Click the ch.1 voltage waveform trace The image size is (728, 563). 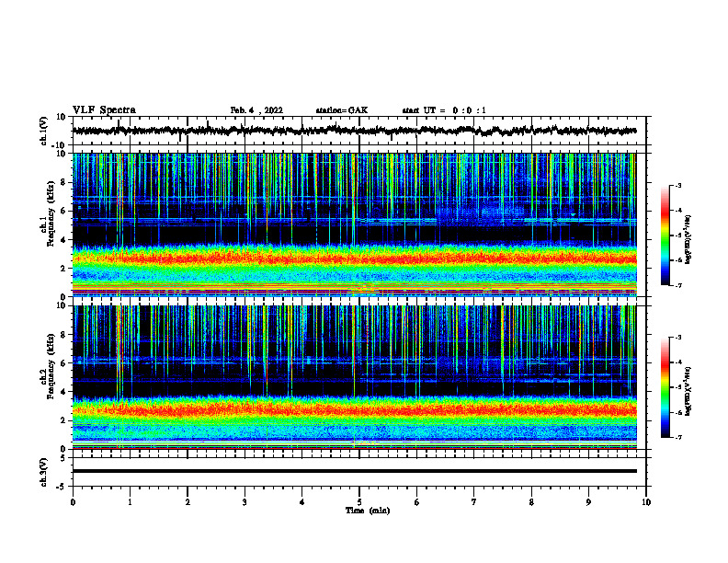point(354,131)
